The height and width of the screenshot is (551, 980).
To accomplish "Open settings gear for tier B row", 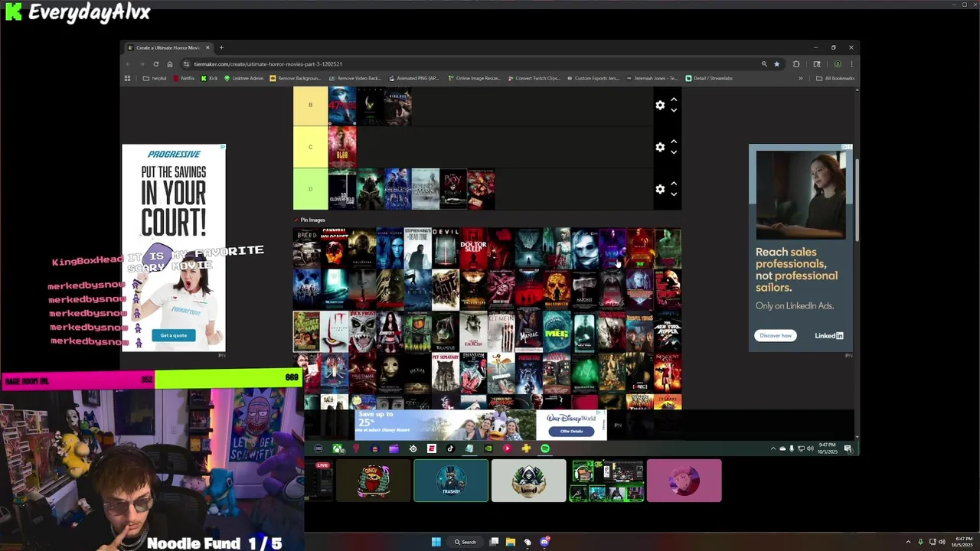I will point(660,105).
